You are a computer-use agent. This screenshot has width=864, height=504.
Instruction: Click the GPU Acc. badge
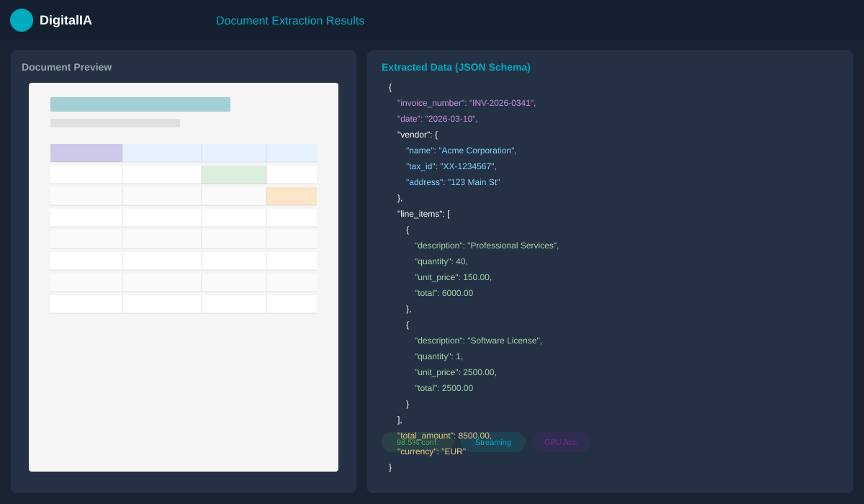tap(561, 442)
